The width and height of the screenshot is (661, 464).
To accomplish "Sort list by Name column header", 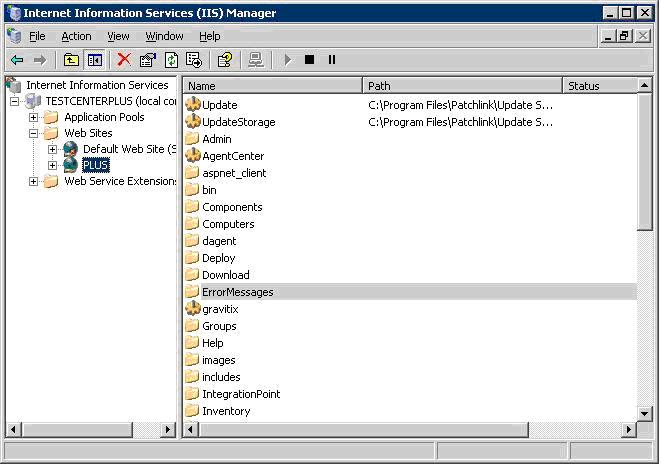I will [x=270, y=86].
